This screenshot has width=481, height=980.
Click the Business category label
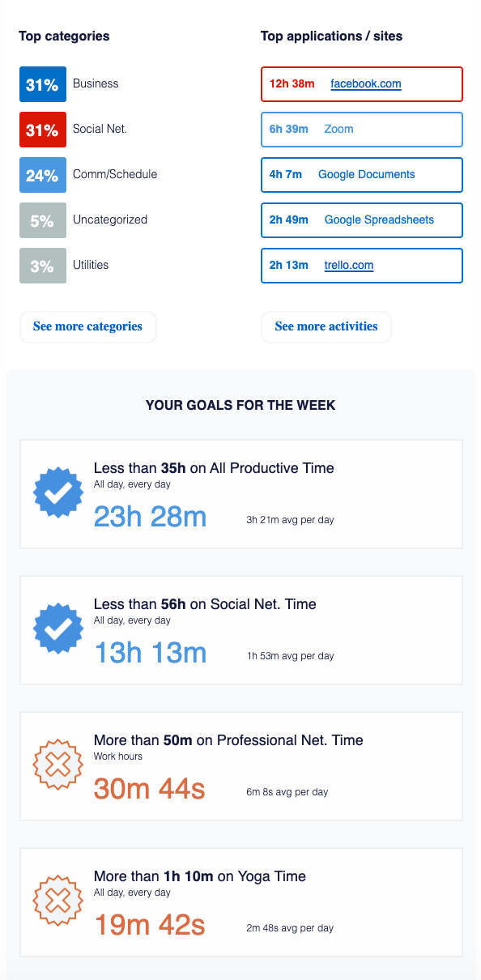(96, 83)
